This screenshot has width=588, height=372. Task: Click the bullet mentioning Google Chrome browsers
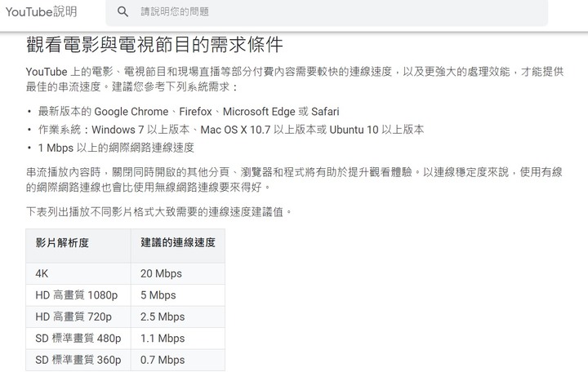pos(189,111)
